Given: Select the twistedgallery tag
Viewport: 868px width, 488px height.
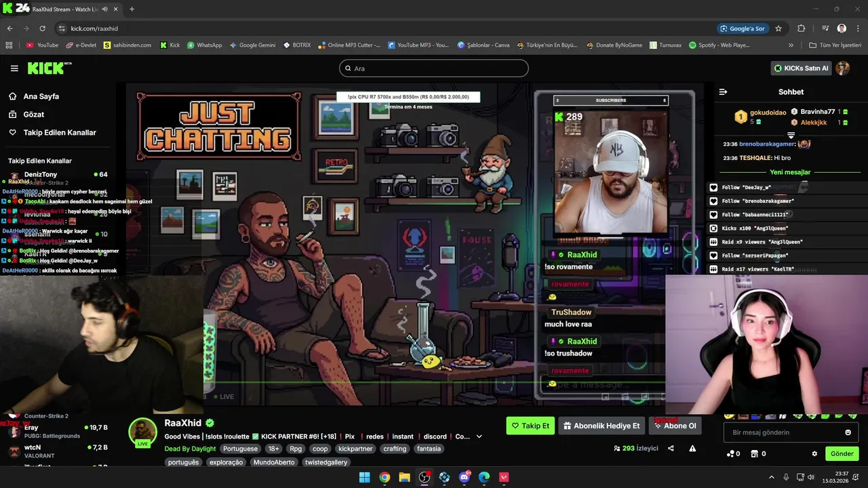Looking at the screenshot, I should click(x=326, y=462).
